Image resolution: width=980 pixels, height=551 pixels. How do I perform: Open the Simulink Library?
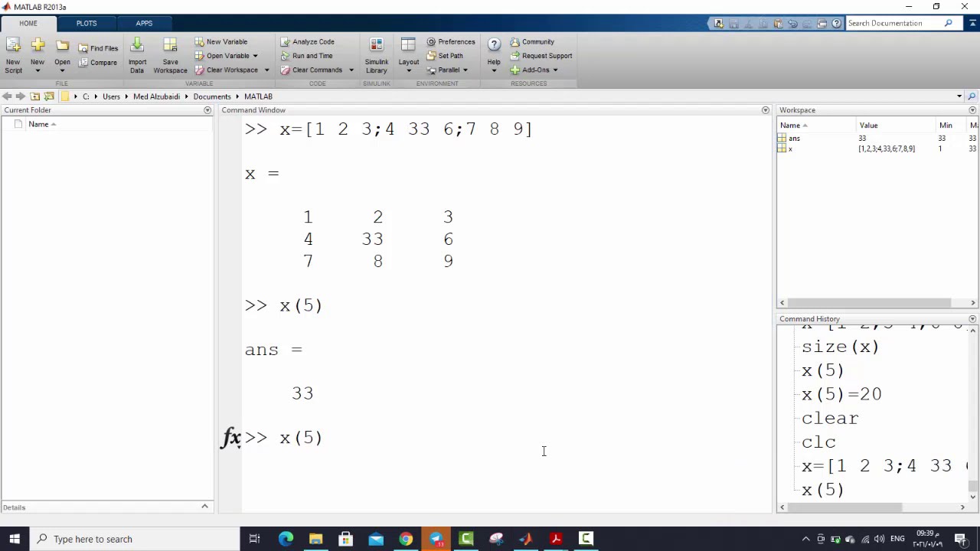pos(376,55)
